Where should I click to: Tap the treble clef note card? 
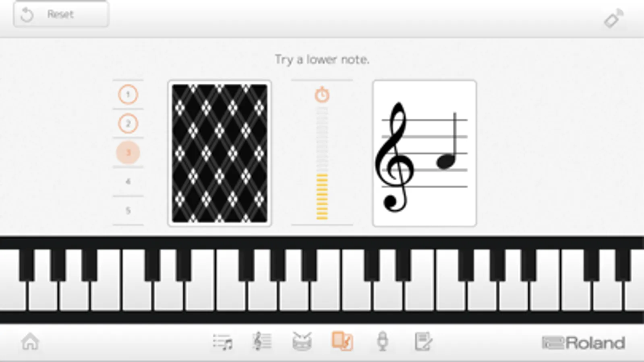pos(425,153)
